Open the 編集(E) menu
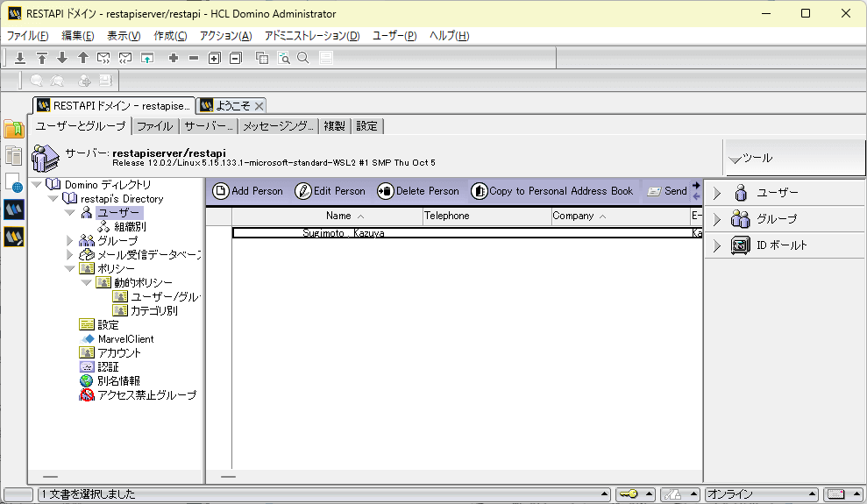Screen dimensions: 867x504 [x=77, y=36]
